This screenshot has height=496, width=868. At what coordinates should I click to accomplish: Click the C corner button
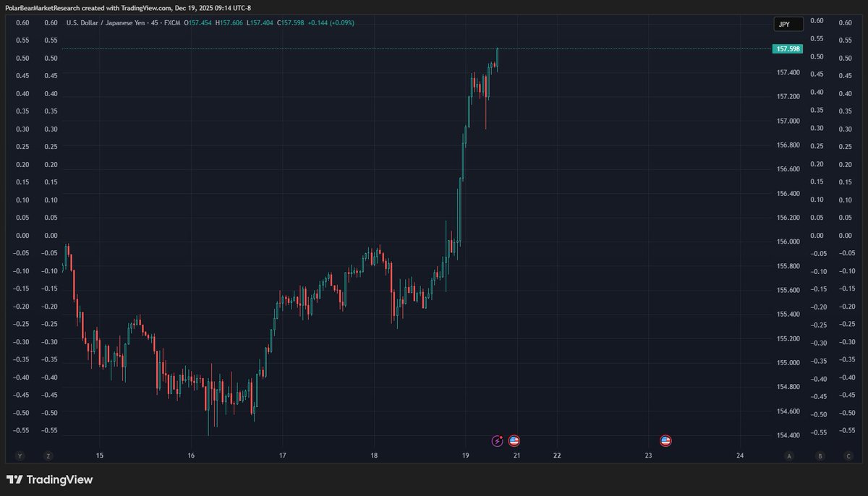[x=848, y=456]
